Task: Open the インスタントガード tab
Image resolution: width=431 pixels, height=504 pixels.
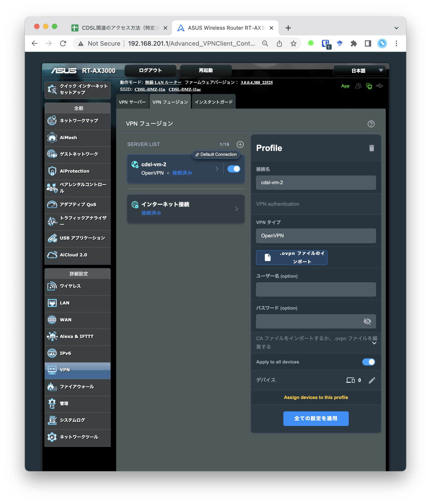Action: 214,102
